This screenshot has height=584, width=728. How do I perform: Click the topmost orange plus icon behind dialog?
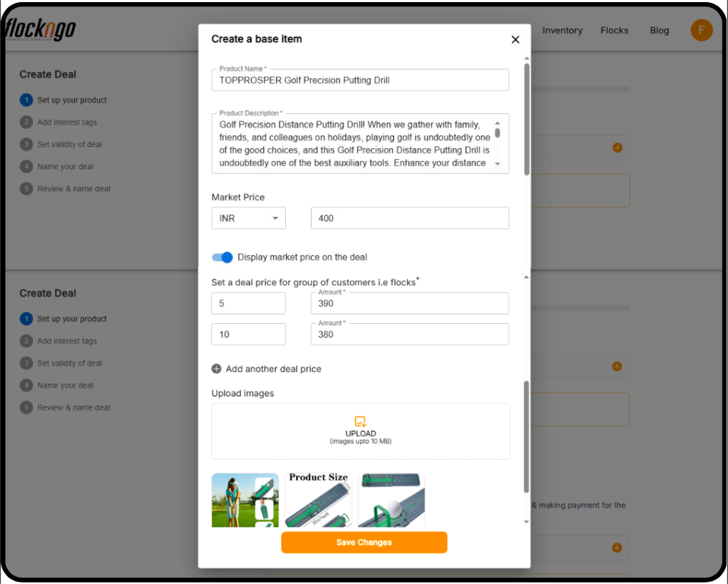(x=617, y=148)
